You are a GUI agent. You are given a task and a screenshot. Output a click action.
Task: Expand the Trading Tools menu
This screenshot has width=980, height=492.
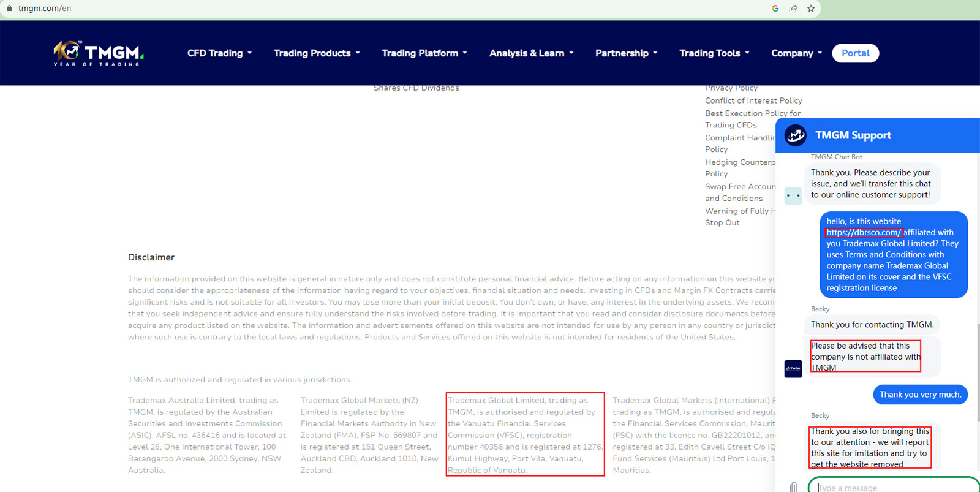(714, 53)
